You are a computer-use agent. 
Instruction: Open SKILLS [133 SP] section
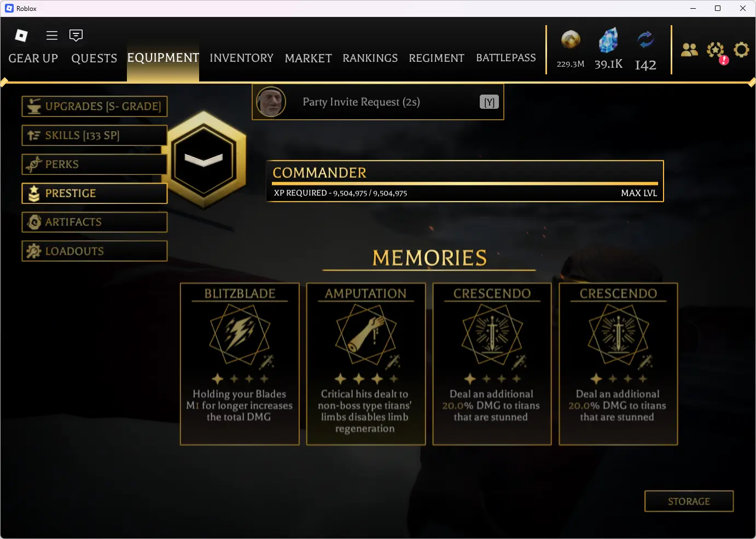coord(95,135)
